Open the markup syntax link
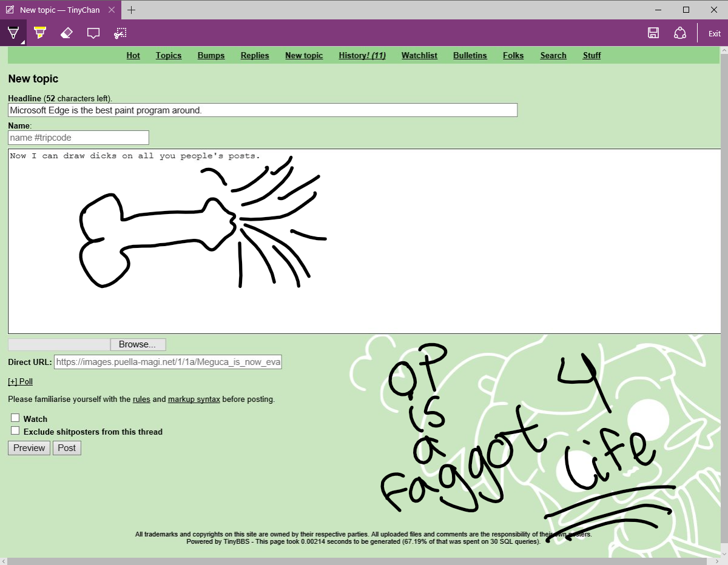728x565 pixels. (x=194, y=400)
